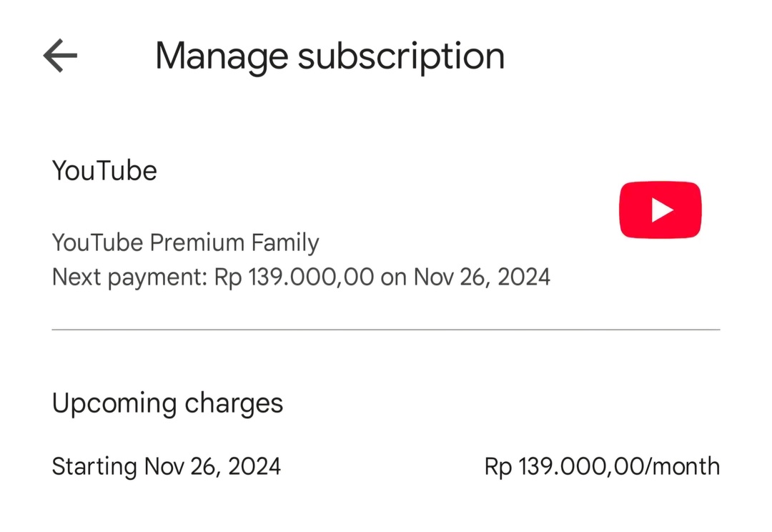Click the Manage subscription page title
Viewport: 772px width, 532px height.
(x=330, y=56)
